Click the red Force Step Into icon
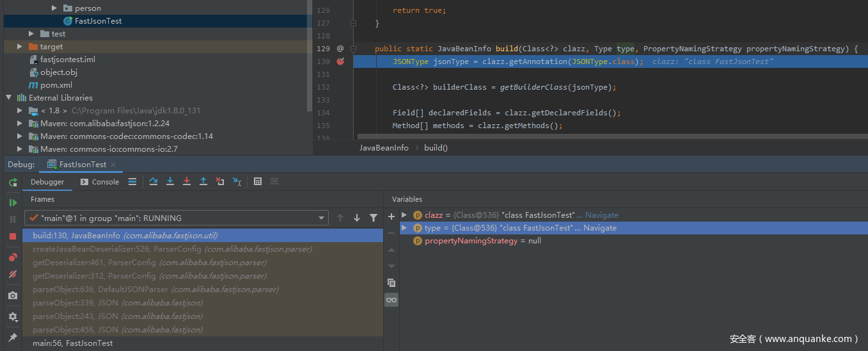The width and height of the screenshot is (868, 351). pyautogui.click(x=187, y=182)
